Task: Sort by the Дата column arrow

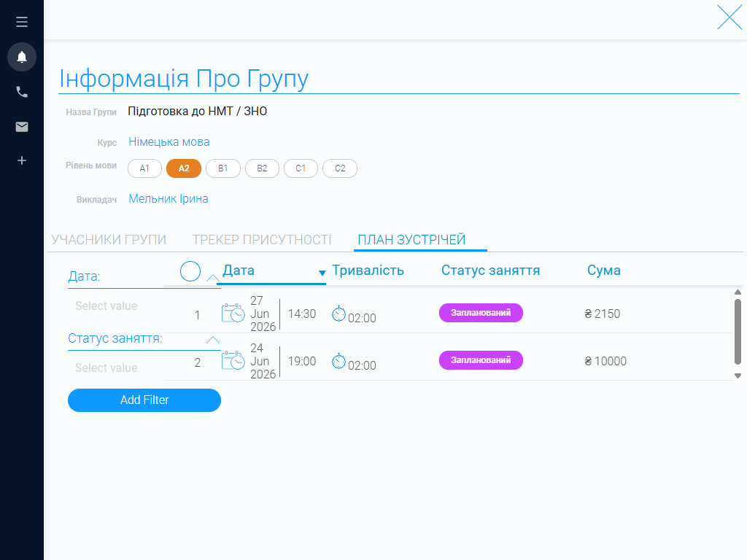Action: coord(322,273)
